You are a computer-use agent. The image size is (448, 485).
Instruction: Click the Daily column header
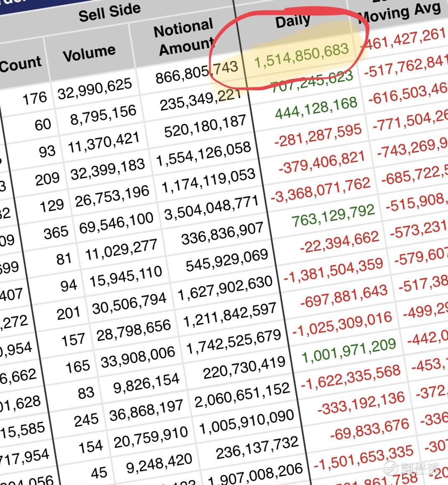pos(293,21)
